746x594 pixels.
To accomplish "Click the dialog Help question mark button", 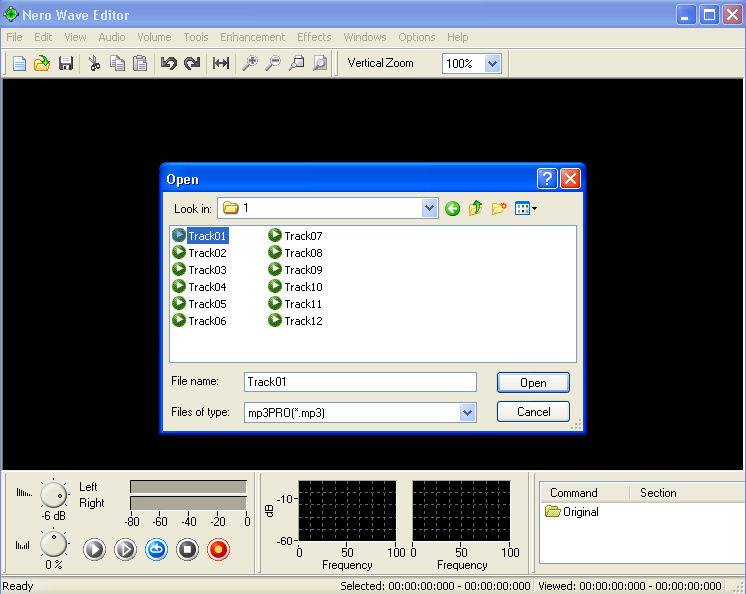I will coord(547,179).
